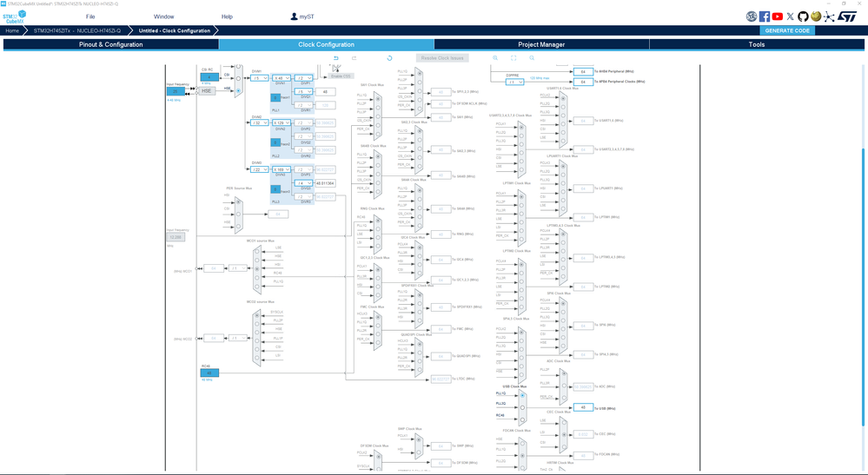The image size is (868, 475).
Task: Select RC48 input in MCO1 source mux
Action: (257, 277)
